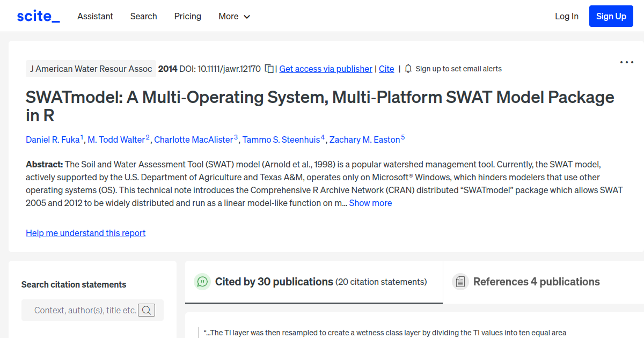Click the Log In link

pyautogui.click(x=566, y=16)
